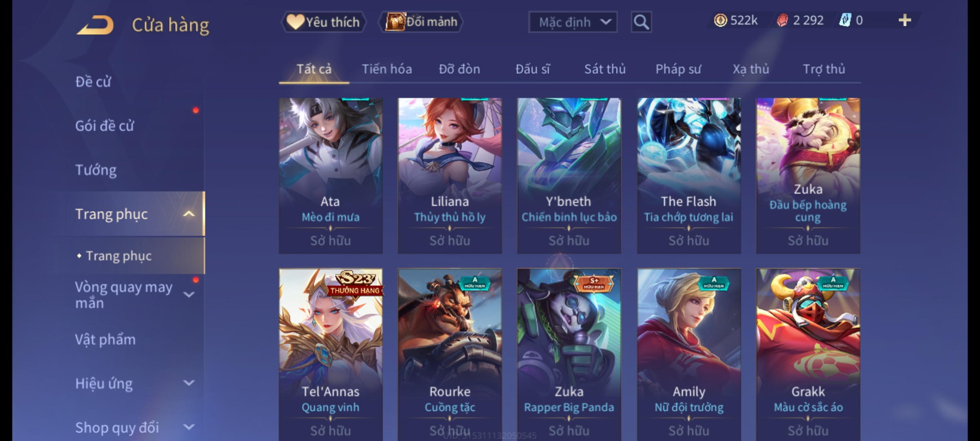Collapse the Trang phục sidebar section
The width and height of the screenshot is (980, 441).
(189, 214)
